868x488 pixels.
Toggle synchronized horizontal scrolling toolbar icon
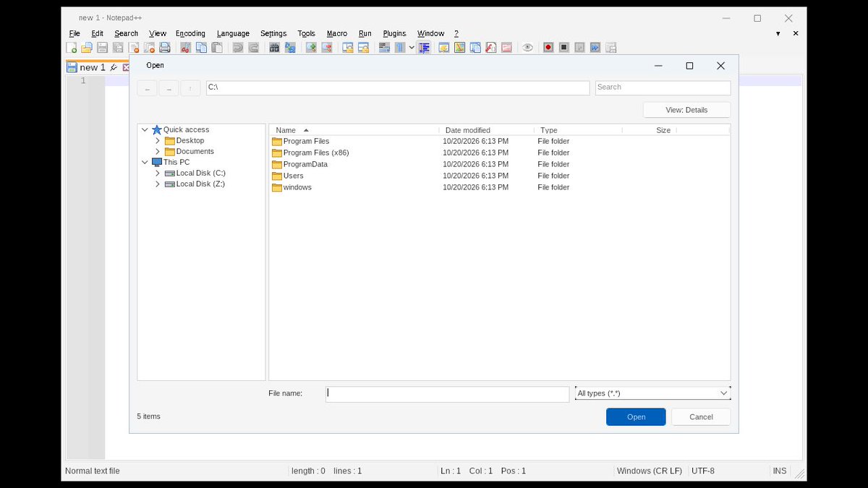[364, 48]
